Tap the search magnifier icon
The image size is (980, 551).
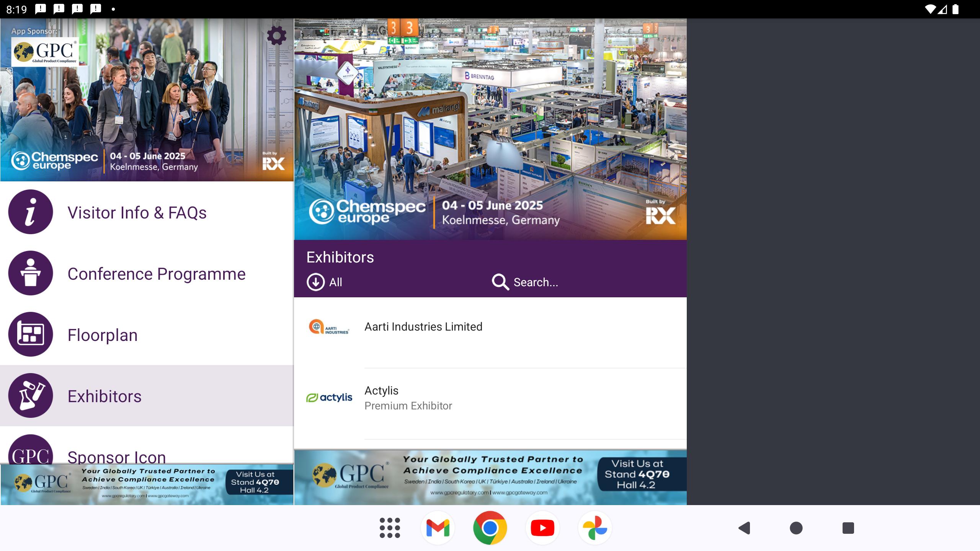pos(500,282)
